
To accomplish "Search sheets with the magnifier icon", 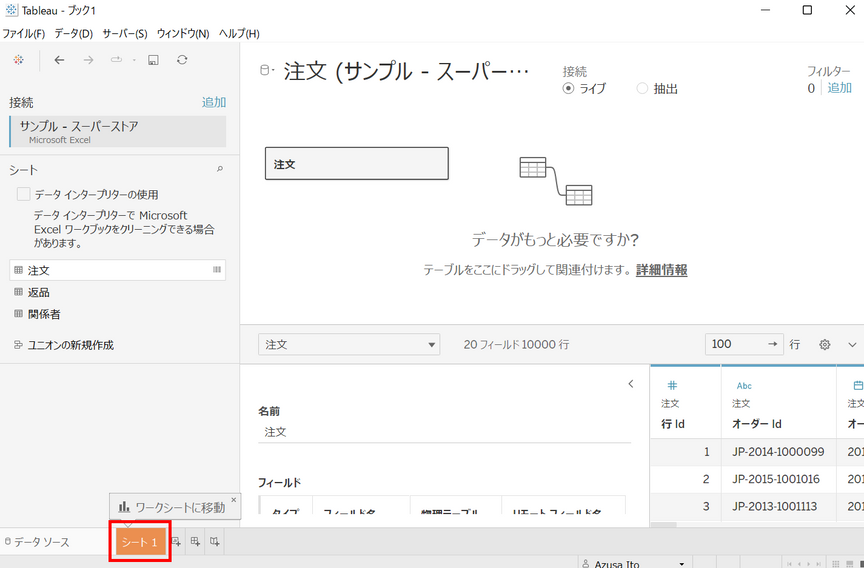I will click(x=220, y=170).
